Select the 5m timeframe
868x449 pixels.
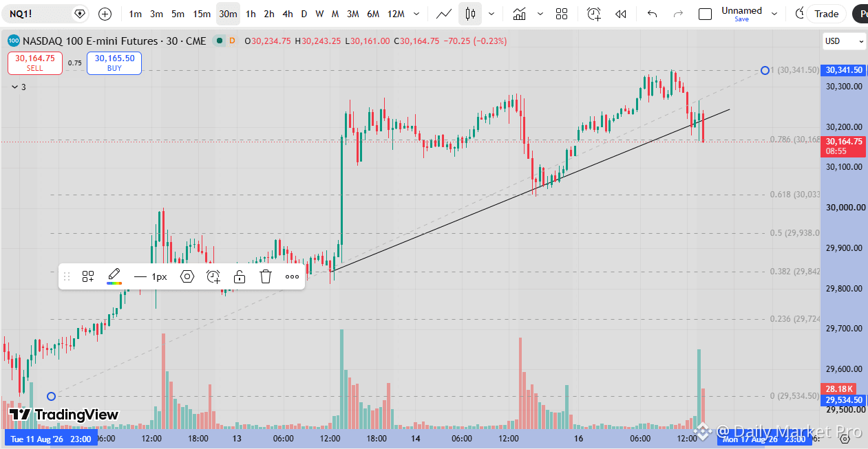(178, 14)
